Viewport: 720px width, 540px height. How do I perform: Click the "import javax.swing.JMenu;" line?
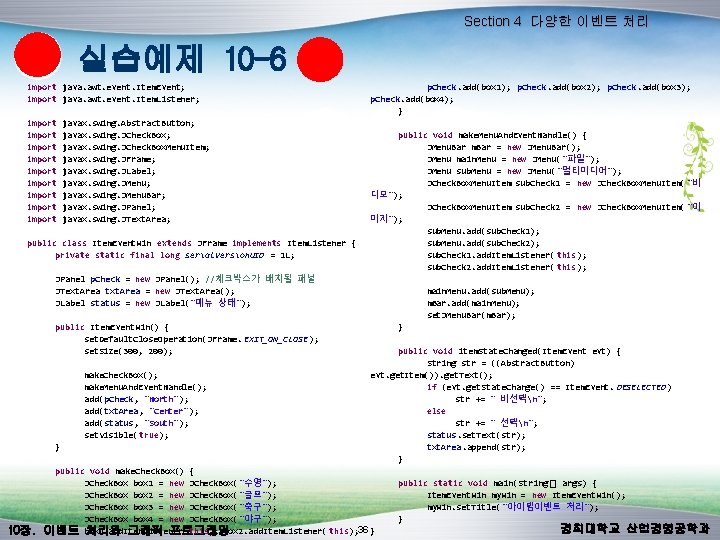[89, 183]
